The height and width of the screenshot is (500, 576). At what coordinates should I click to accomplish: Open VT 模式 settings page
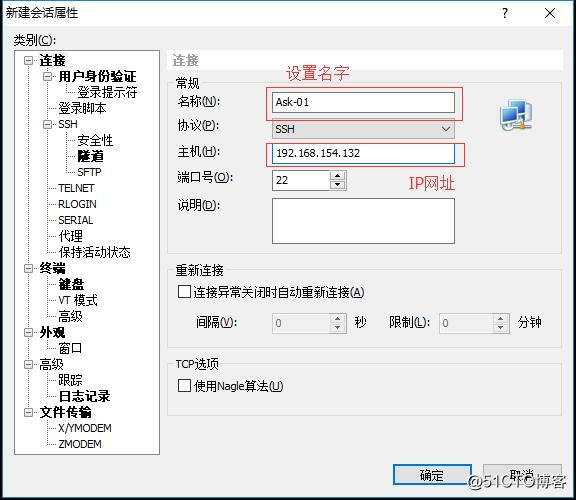coord(78,300)
